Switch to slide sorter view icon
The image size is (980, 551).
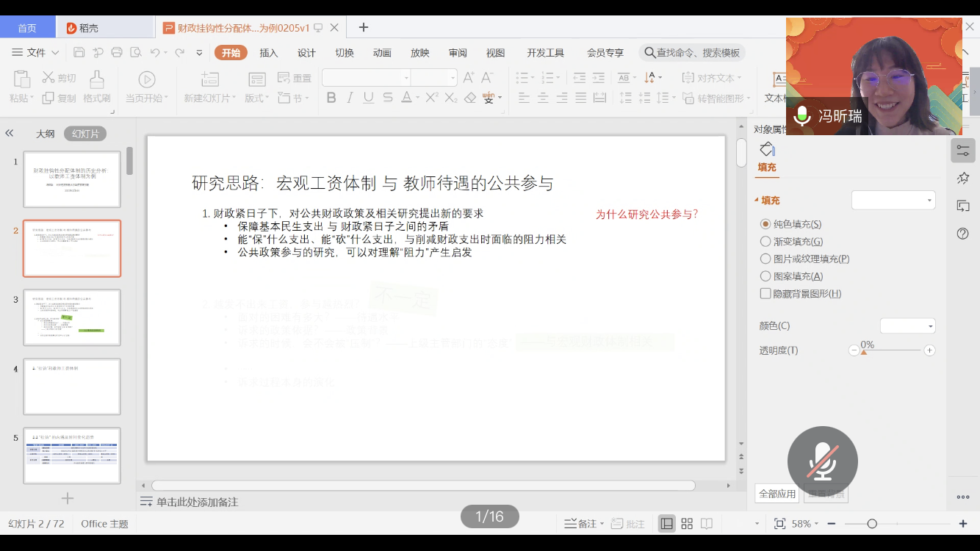(x=687, y=524)
